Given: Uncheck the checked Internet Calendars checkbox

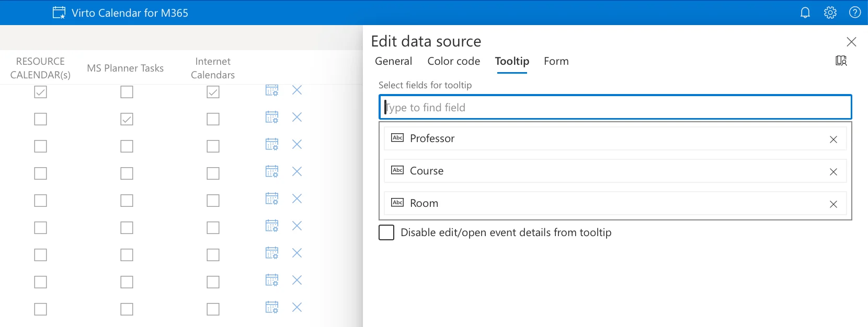Looking at the screenshot, I should point(213,92).
